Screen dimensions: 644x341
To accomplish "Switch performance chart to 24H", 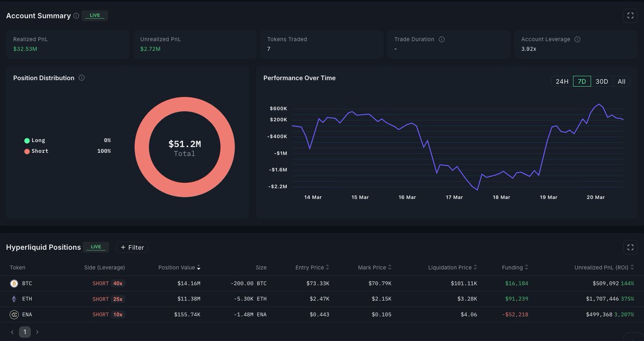I will click(x=562, y=81).
